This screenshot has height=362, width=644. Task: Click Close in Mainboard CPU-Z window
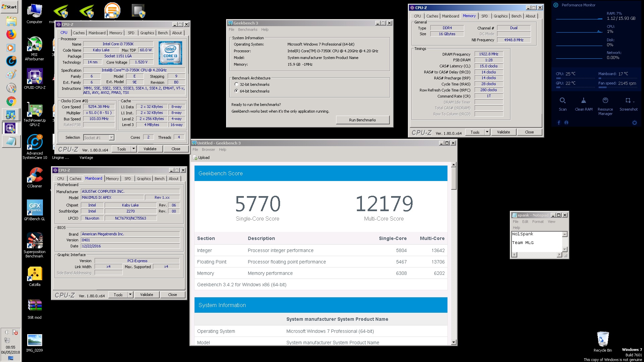[172, 295]
